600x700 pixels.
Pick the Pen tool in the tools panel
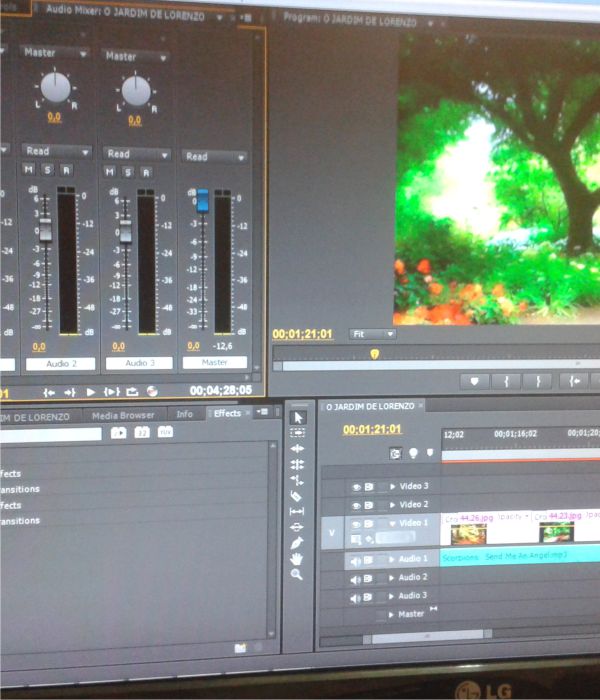pos(297,543)
